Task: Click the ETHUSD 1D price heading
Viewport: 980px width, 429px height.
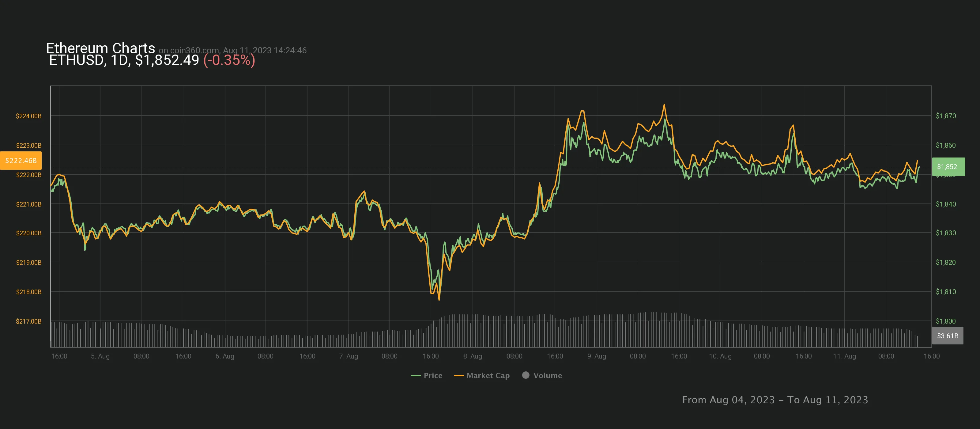Action: tap(124, 60)
